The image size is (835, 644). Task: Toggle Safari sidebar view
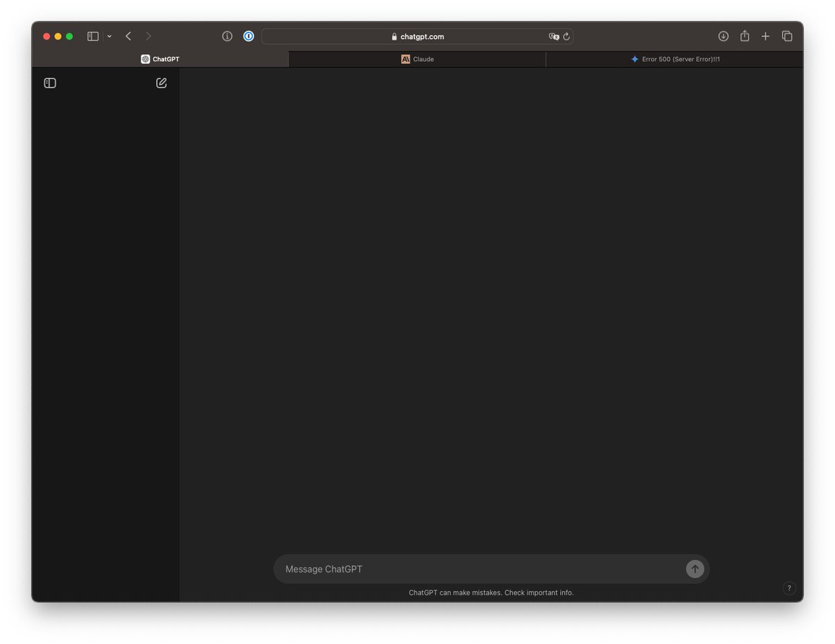click(93, 36)
